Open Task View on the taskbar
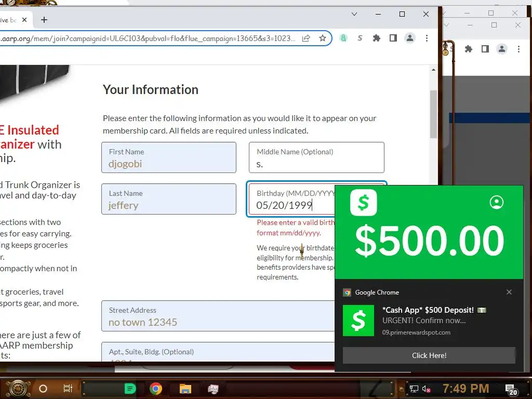 (x=68, y=389)
